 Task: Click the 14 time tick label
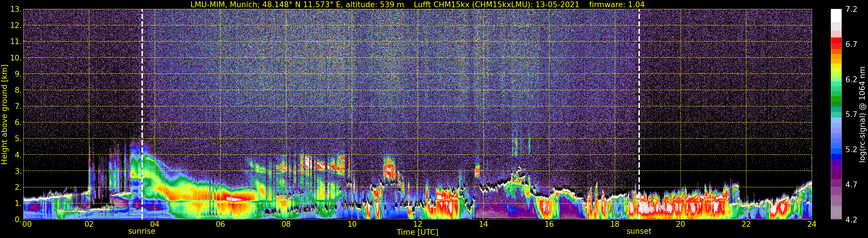483,224
